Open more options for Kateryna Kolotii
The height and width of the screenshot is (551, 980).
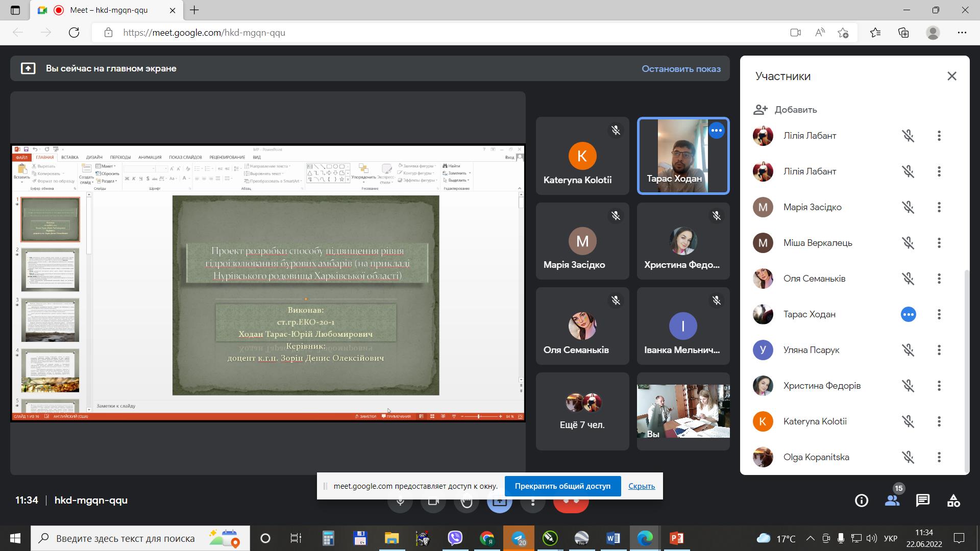[x=939, y=421]
